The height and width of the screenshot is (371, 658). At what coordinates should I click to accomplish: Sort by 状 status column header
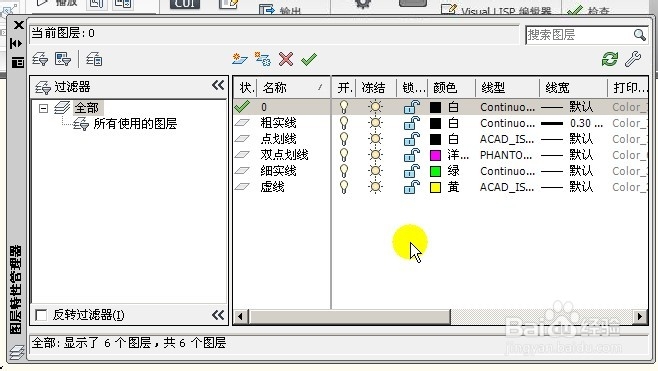coord(245,88)
